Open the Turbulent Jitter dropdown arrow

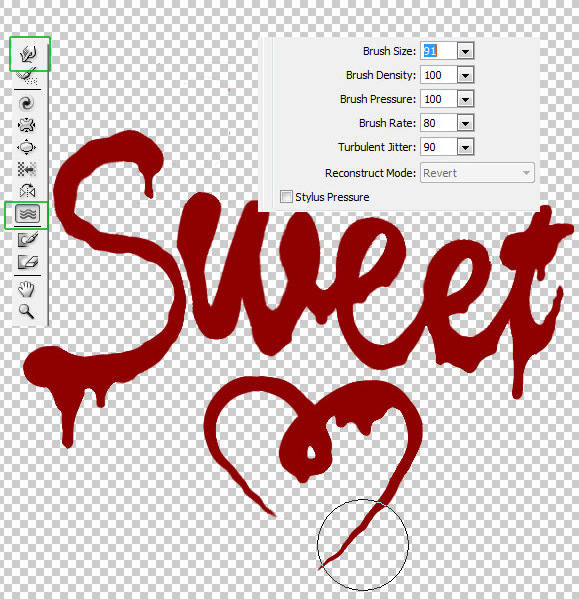click(465, 147)
